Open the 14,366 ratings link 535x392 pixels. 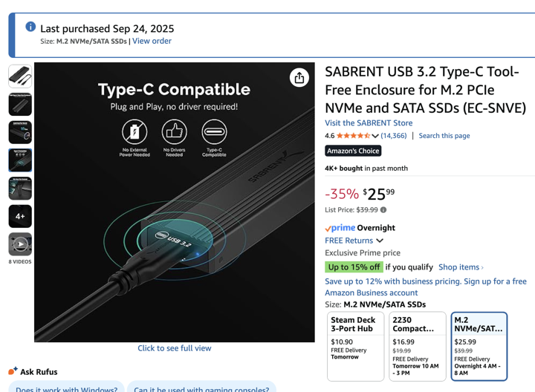coord(394,136)
